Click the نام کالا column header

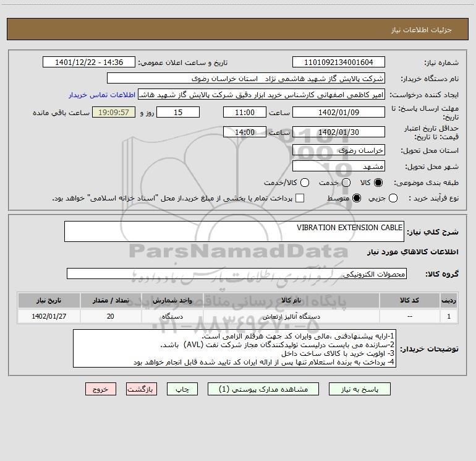pos(291,301)
